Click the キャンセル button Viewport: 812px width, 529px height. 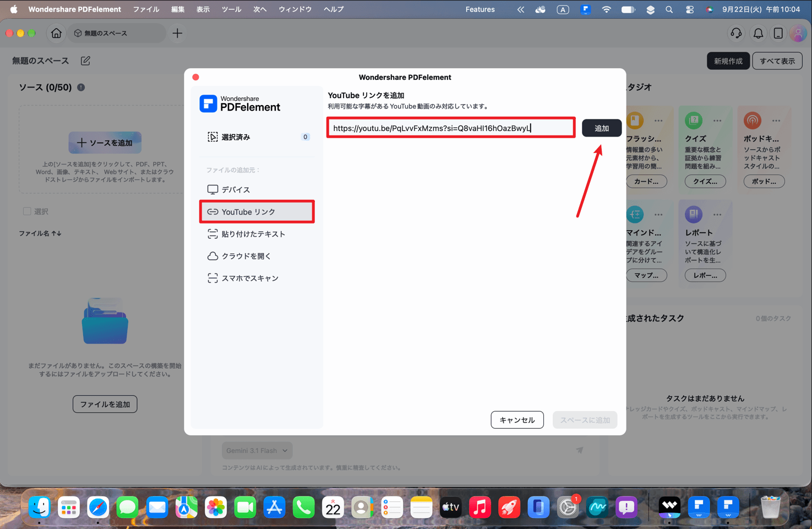pyautogui.click(x=517, y=419)
